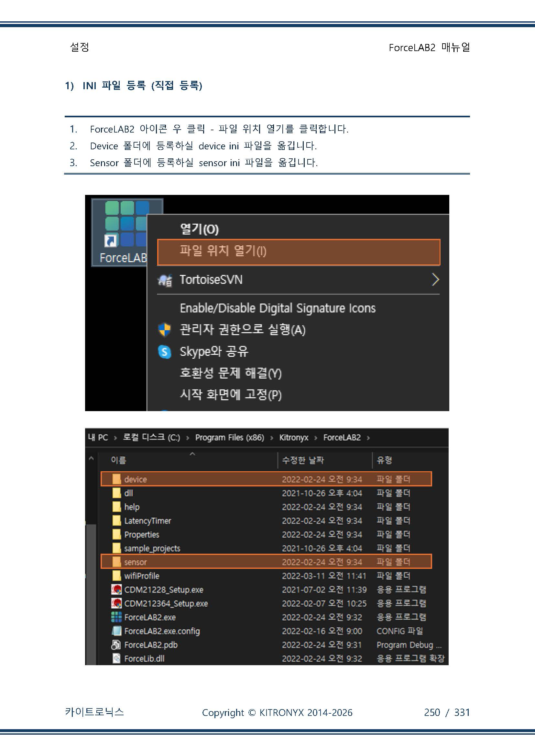The width and height of the screenshot is (535, 756).
Task: Choose 시작 화면에 고정(P)
Action: pos(231,394)
